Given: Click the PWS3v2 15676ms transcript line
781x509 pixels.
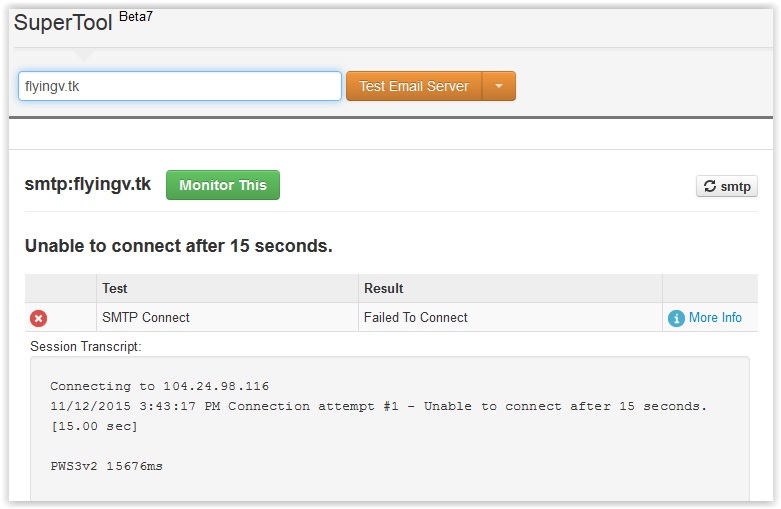Looking at the screenshot, I should [x=106, y=466].
